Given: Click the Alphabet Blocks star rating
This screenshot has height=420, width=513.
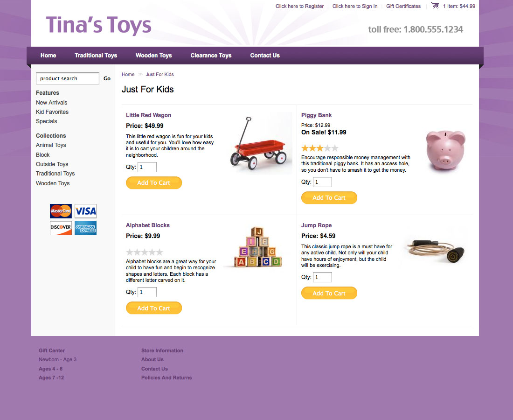Looking at the screenshot, I should pyautogui.click(x=144, y=252).
